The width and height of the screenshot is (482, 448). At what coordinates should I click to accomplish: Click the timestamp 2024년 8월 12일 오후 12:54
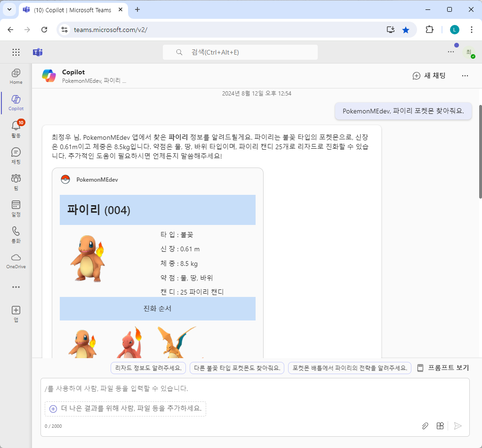tap(257, 93)
